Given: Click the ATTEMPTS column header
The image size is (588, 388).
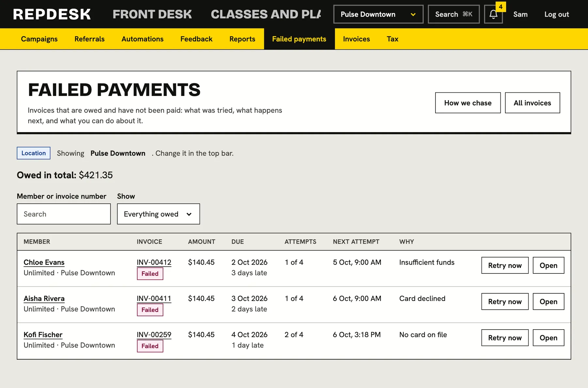Looking at the screenshot, I should coord(300,242).
